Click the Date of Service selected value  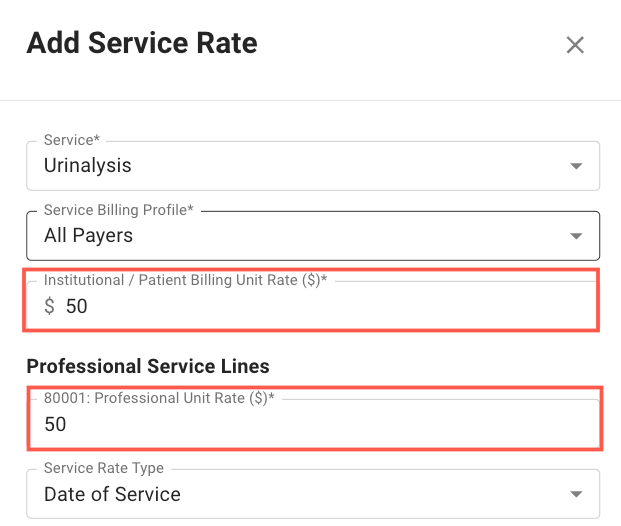pos(112,494)
